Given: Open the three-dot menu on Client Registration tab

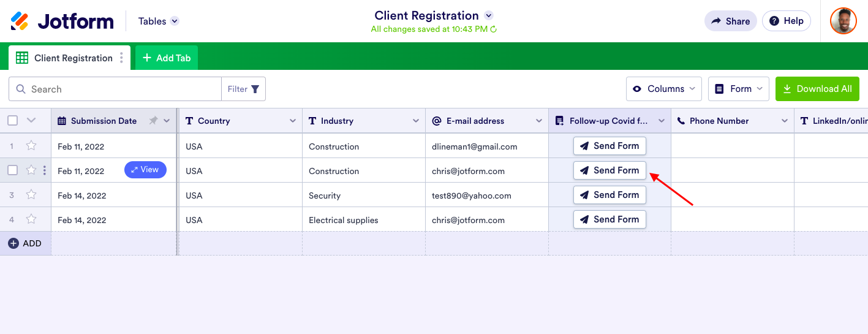Looking at the screenshot, I should coord(121,58).
